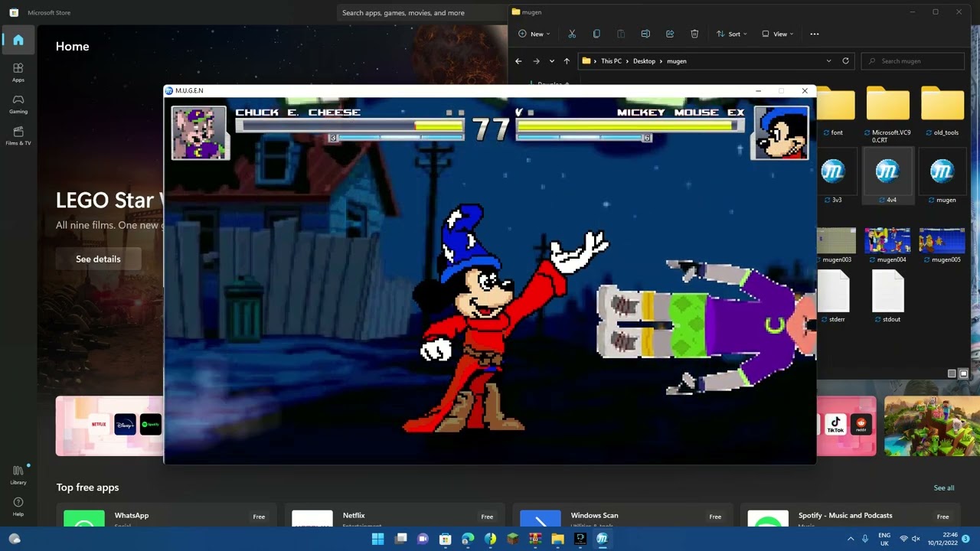Image resolution: width=980 pixels, height=551 pixels.
Task: Click the ENG UK language indicator
Action: point(884,539)
